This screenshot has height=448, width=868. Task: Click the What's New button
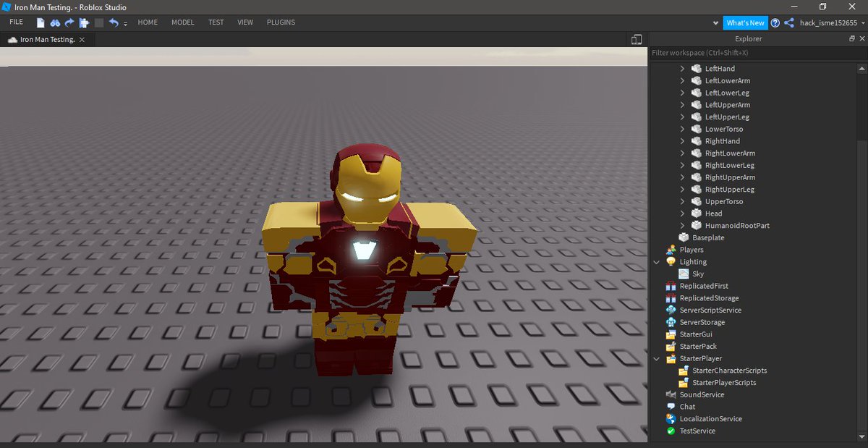745,23
